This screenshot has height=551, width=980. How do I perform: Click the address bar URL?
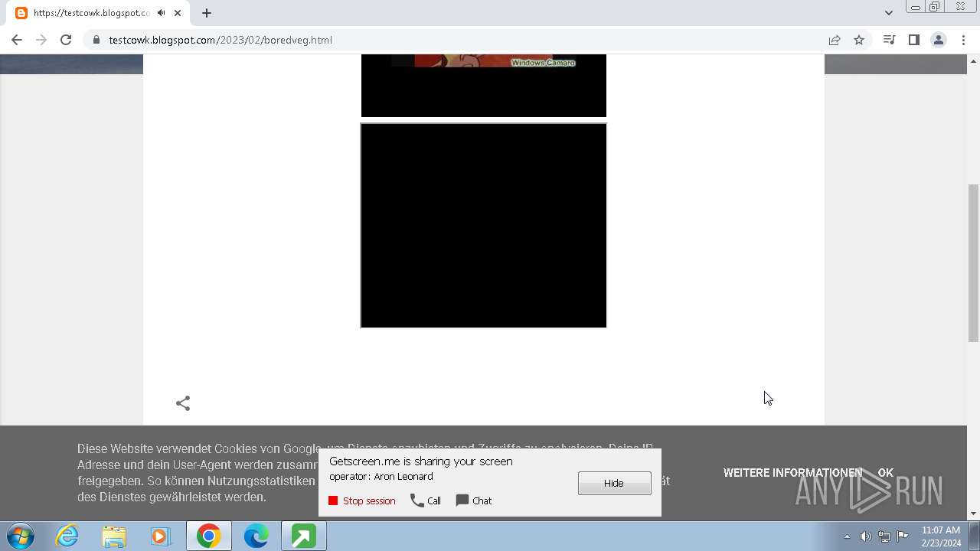click(220, 40)
